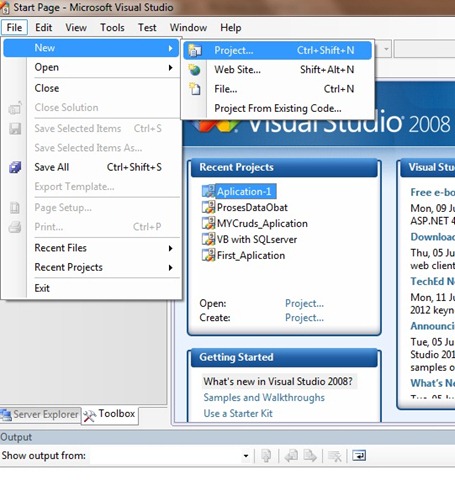Click the ProsesDataObat project icon

point(209,207)
